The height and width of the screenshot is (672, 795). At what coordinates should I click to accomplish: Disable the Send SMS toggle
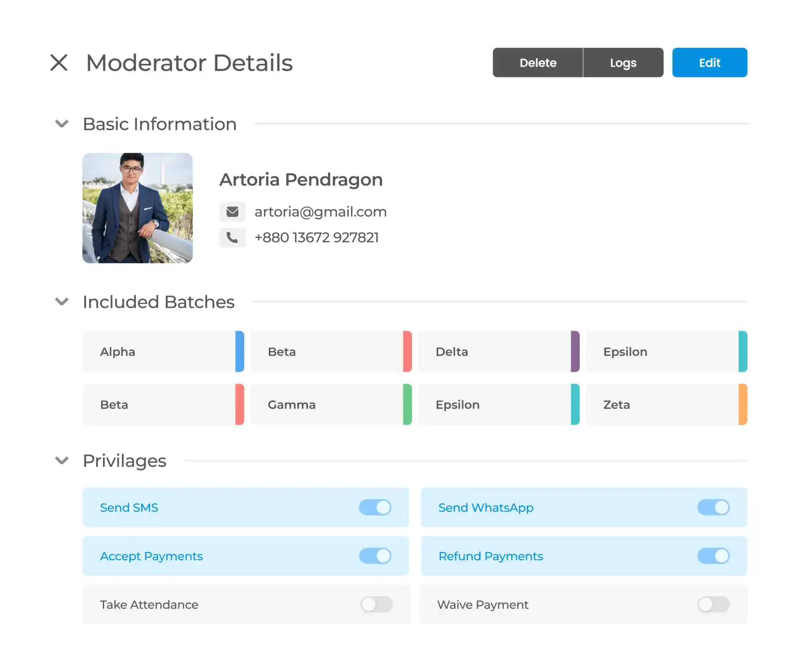tap(375, 508)
